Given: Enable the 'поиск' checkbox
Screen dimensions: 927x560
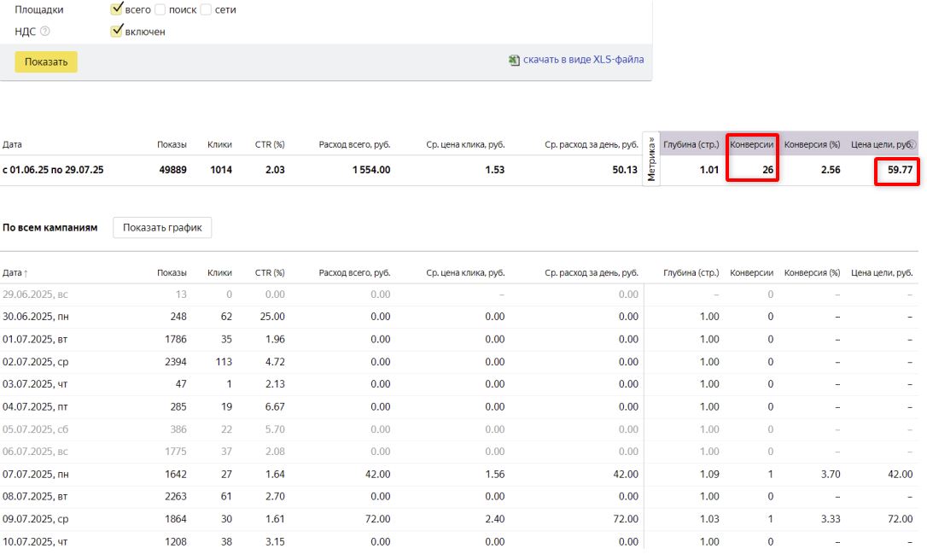Looking at the screenshot, I should pos(161,9).
